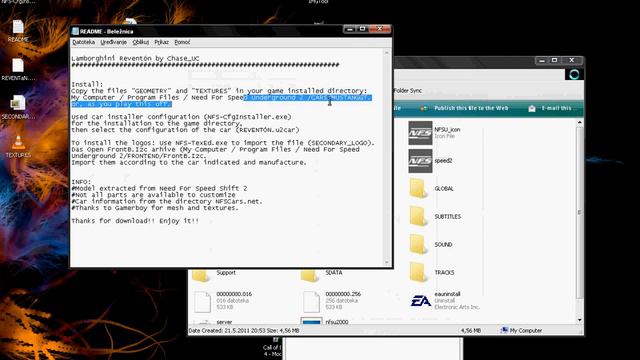Click the Notepad scrollbar up arrow
640x360 pixels.
coord(387,53)
